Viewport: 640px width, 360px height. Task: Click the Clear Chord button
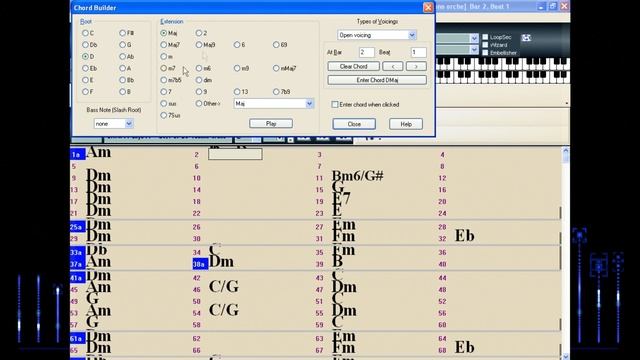[x=353, y=66]
